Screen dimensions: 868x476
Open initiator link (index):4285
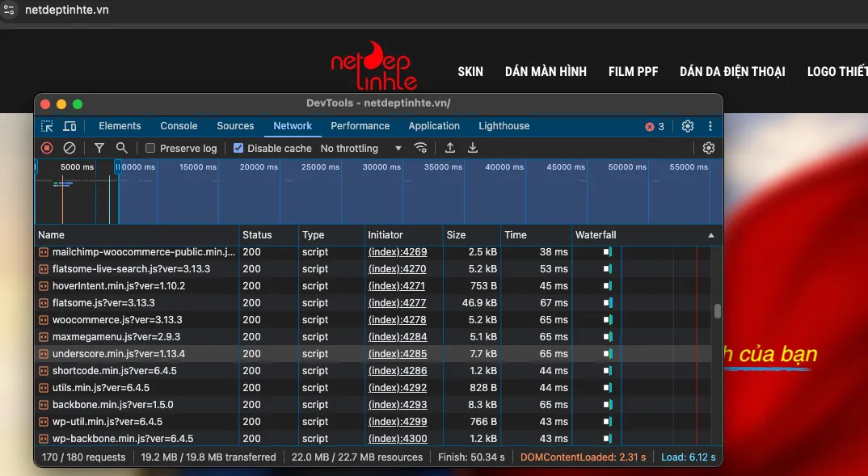(x=398, y=354)
